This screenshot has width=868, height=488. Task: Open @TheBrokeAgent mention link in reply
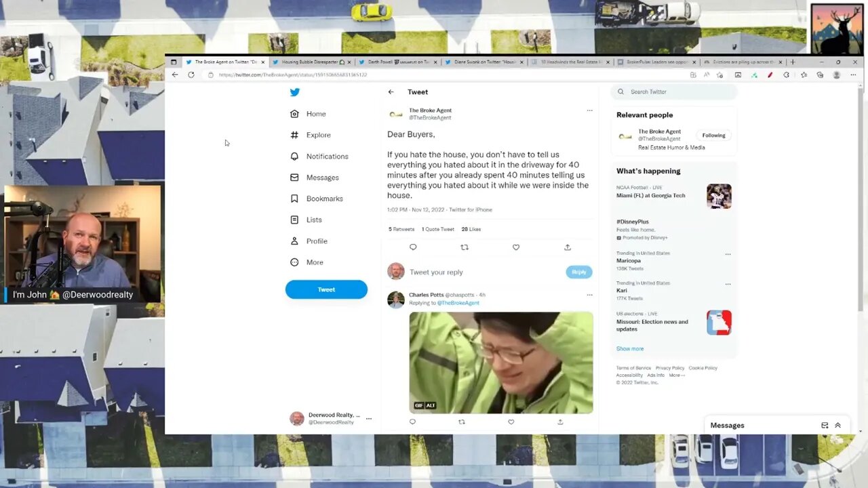(458, 303)
